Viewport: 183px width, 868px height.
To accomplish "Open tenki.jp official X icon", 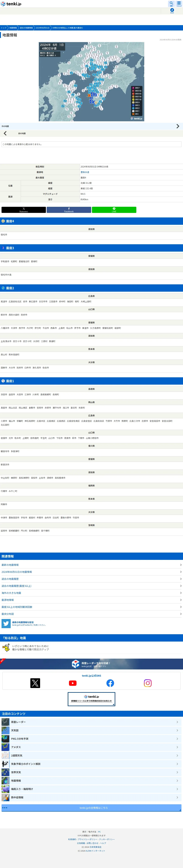I will click(35, 683).
